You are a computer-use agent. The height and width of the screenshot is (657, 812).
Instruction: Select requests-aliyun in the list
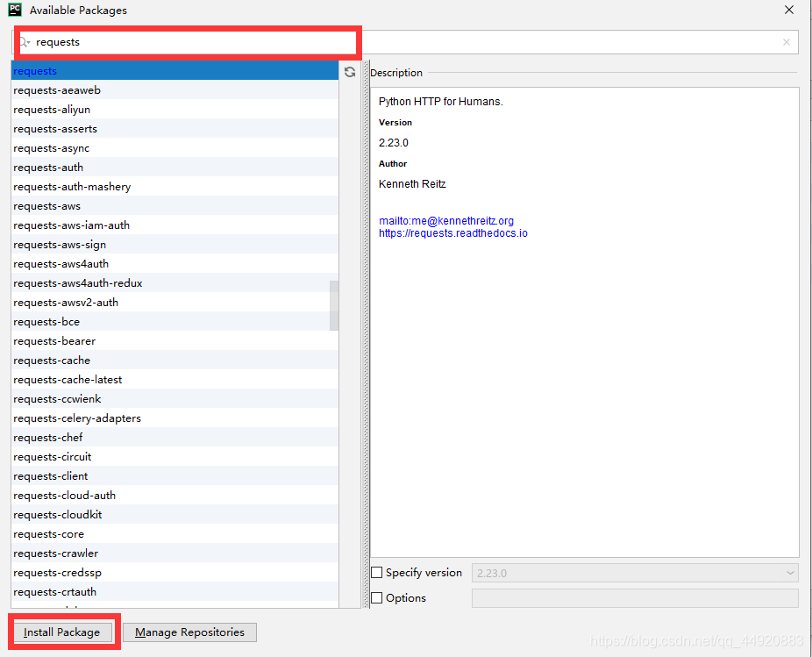(175, 110)
